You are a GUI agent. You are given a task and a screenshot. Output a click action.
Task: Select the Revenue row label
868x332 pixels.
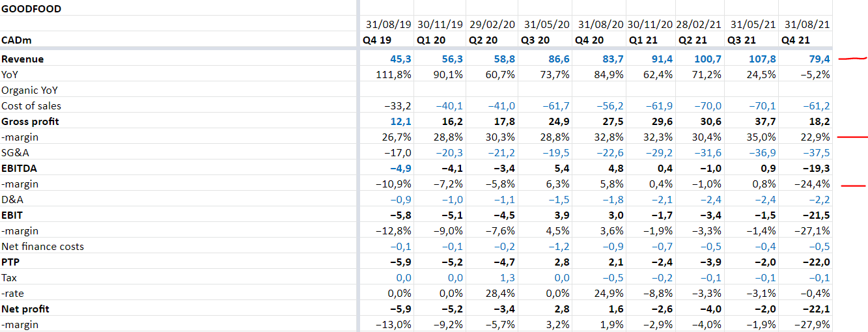(x=23, y=59)
